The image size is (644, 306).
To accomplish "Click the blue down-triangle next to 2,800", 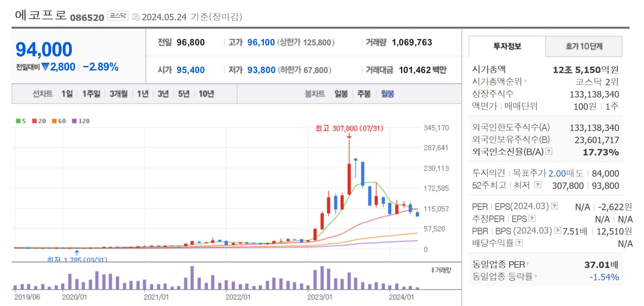I will (x=45, y=67).
